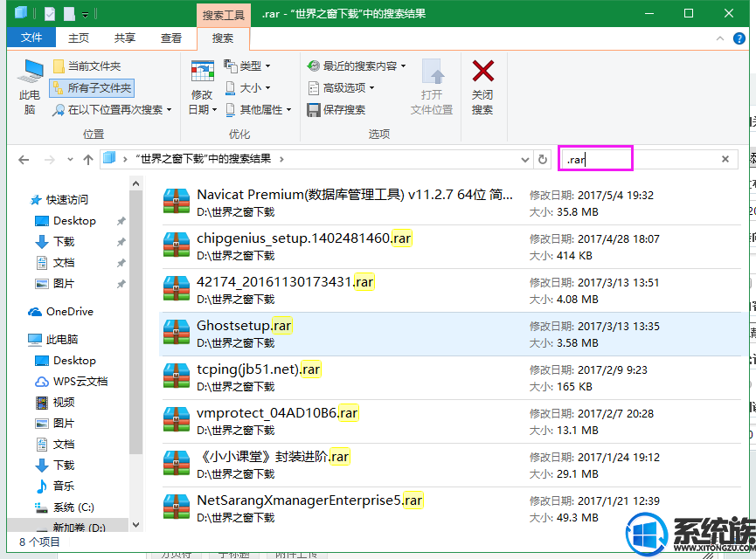Switch to the 共享 ribbon tab
This screenshot has width=756, height=559.
click(125, 38)
